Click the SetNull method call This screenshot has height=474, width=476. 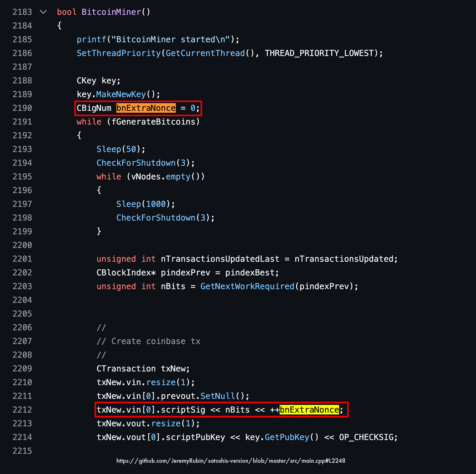click(x=218, y=396)
